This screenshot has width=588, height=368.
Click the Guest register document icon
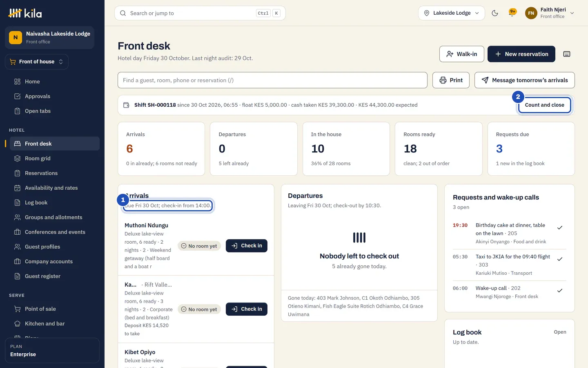click(17, 276)
